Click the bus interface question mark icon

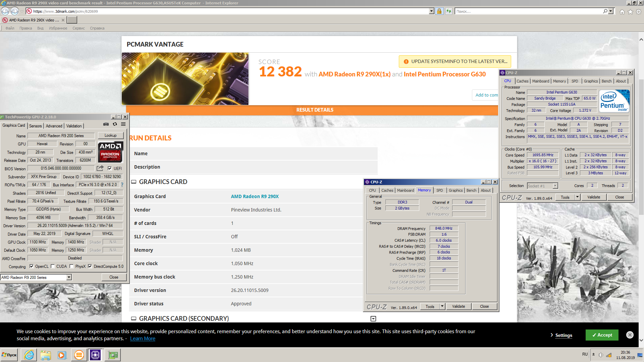pyautogui.click(x=122, y=185)
